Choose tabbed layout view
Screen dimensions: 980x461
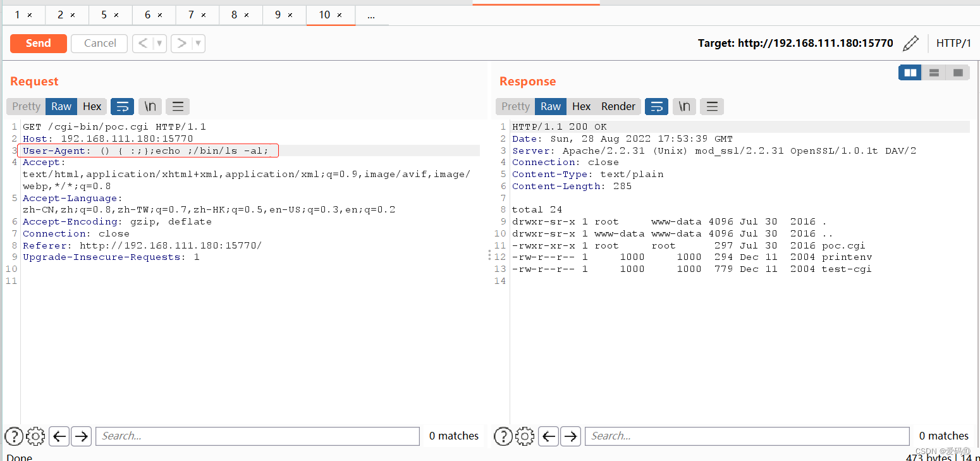[958, 73]
